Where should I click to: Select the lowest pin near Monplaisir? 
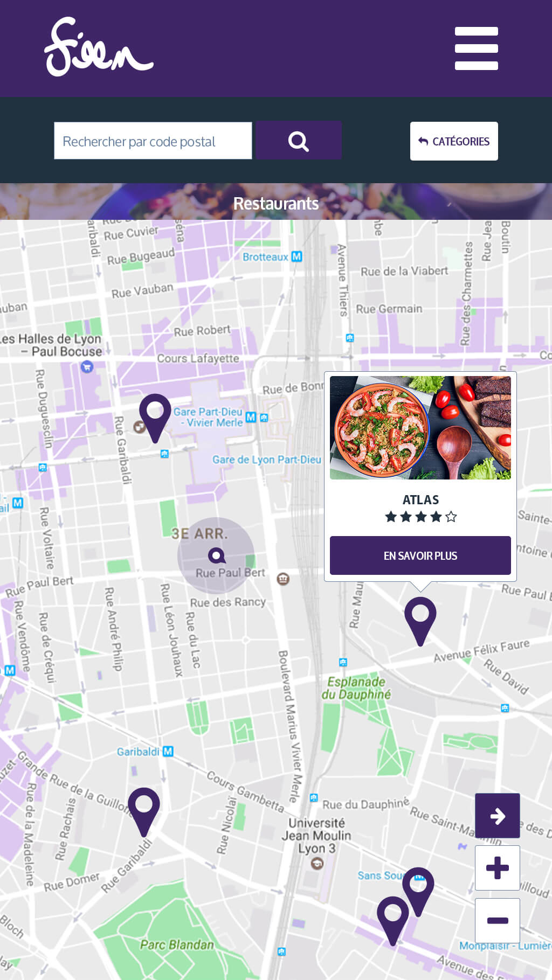pos(393,920)
